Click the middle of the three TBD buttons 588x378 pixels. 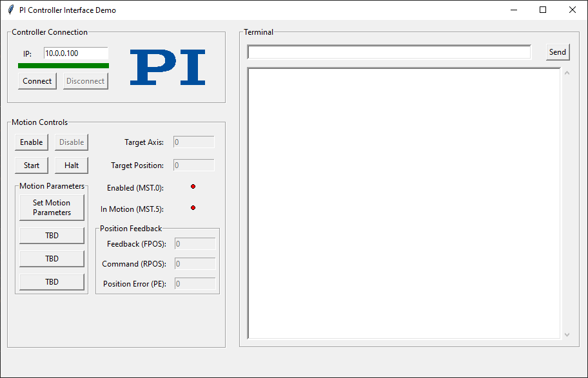click(x=52, y=259)
